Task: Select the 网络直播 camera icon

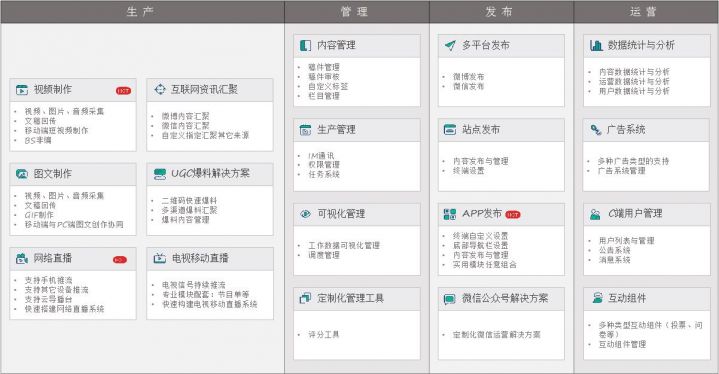Action: click(22, 258)
